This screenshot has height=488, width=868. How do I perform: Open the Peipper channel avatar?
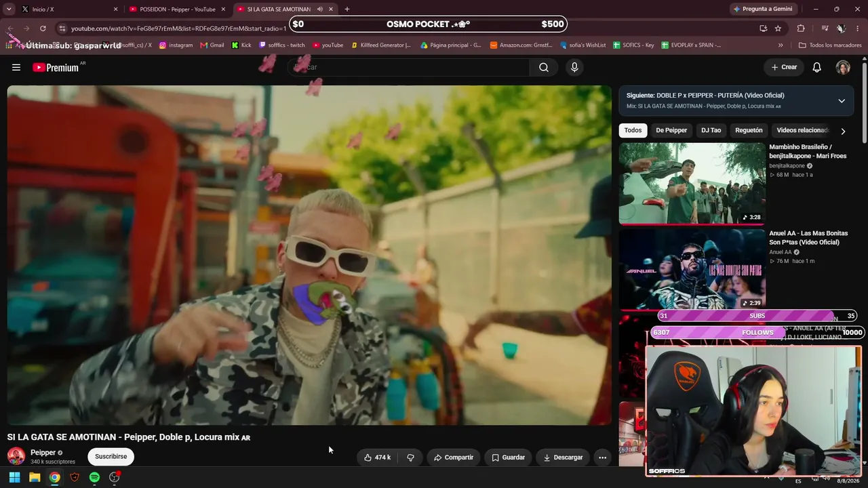click(16, 457)
